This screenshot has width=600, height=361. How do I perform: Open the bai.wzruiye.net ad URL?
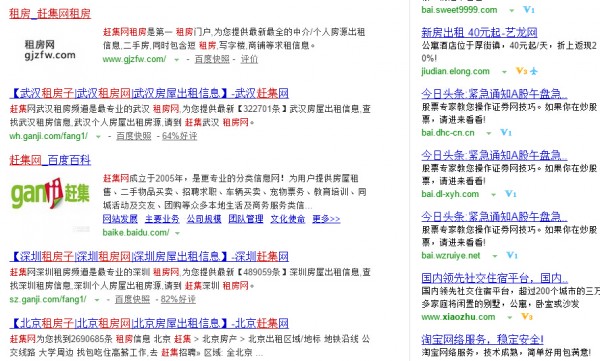[x=451, y=255]
